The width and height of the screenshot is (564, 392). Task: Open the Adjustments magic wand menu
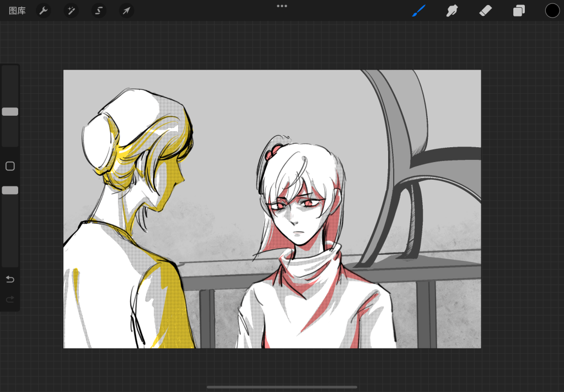pos(71,10)
